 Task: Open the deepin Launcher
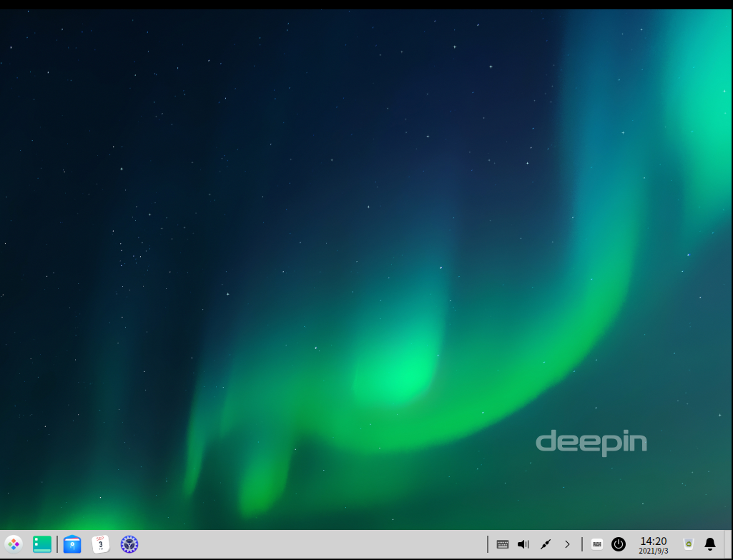(x=14, y=544)
